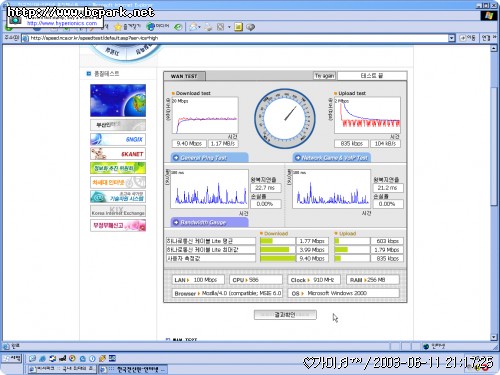Click the 603 kbps upload value
This screenshot has width=500, height=375.
pyautogui.click(x=387, y=241)
